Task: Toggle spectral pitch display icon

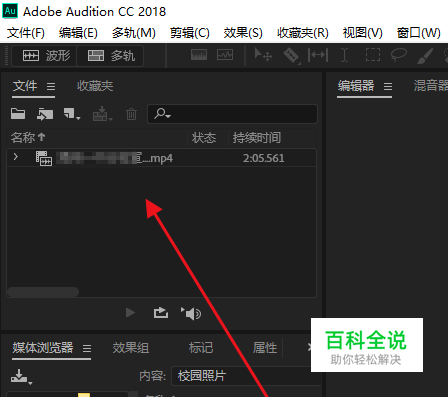Action: point(225,55)
